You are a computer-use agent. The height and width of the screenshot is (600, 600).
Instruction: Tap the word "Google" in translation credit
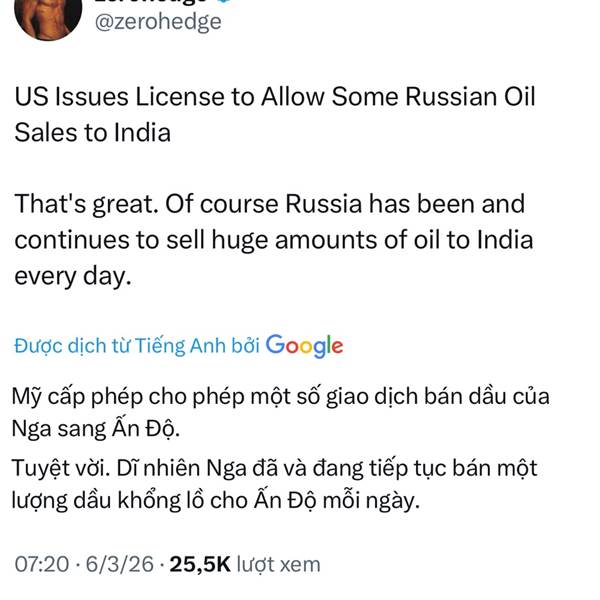(x=305, y=346)
